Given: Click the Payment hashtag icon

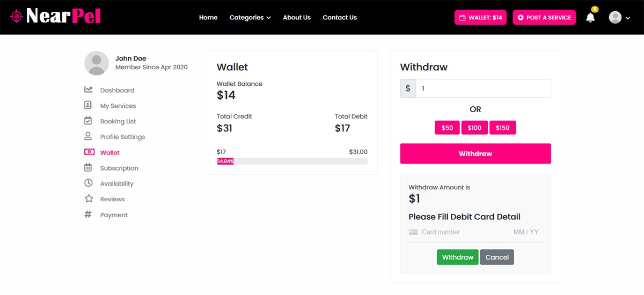Looking at the screenshot, I should pyautogui.click(x=89, y=215).
